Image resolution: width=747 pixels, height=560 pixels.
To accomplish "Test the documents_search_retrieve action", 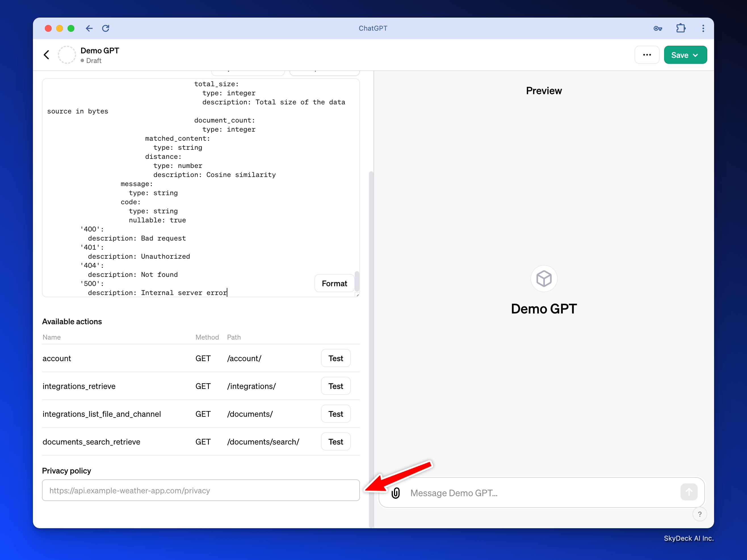I will tap(335, 442).
